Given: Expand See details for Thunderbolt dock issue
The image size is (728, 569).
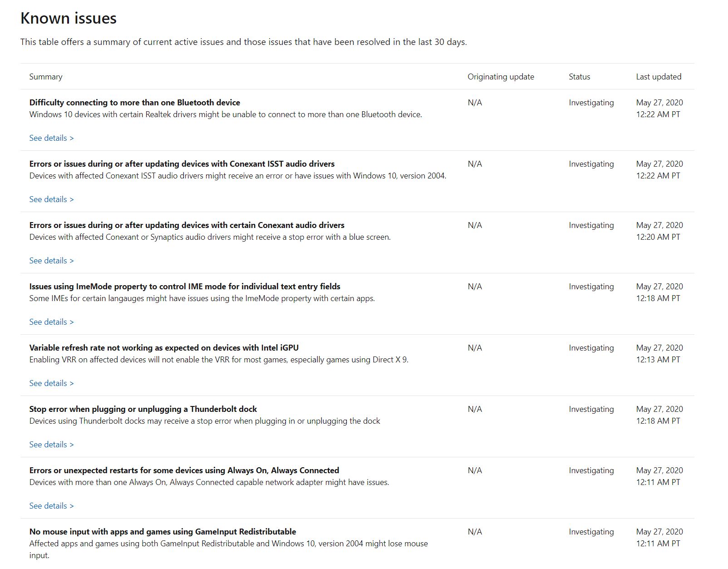Looking at the screenshot, I should click(x=51, y=445).
